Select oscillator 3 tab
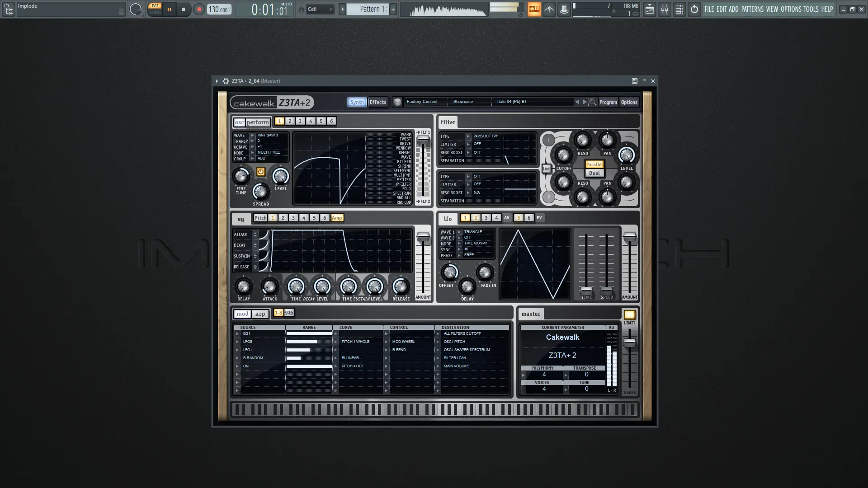This screenshot has height=488, width=868. point(300,121)
